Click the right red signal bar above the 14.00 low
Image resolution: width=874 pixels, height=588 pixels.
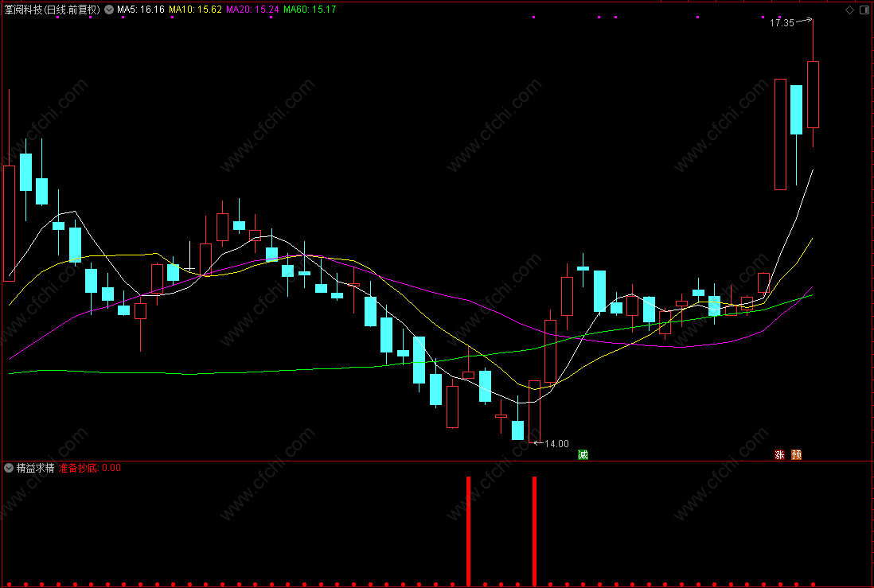tap(534, 532)
